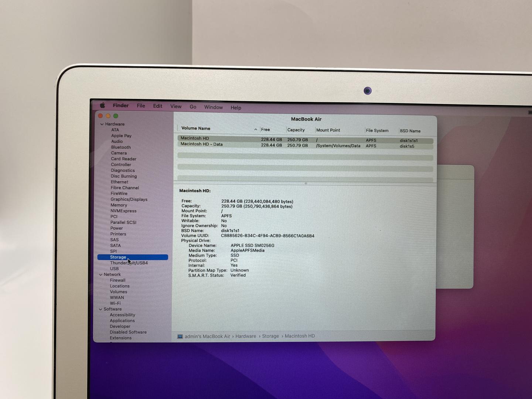Select Volumes under Network

[x=118, y=292]
